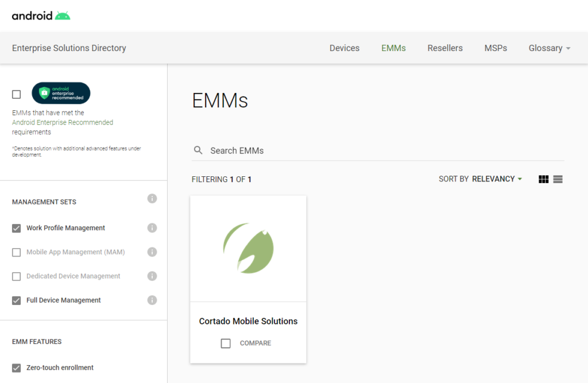This screenshot has width=588, height=383.
Task: Open info for Management Sets heading
Action: 152,199
